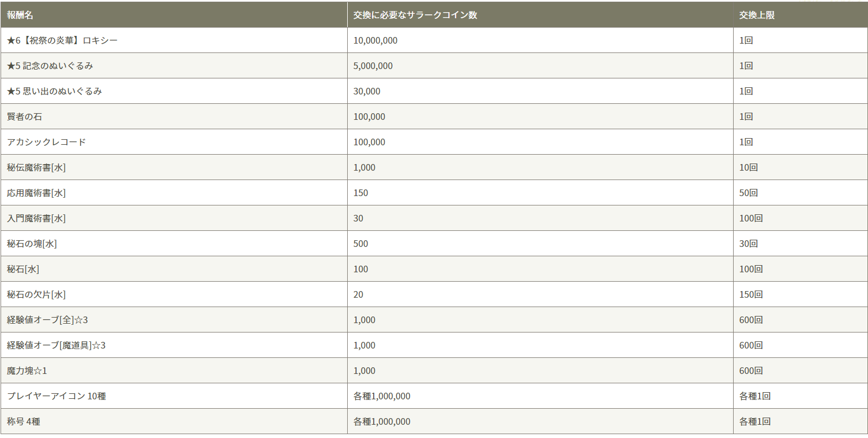Select the 秘石の塊[水] cell

[32, 244]
